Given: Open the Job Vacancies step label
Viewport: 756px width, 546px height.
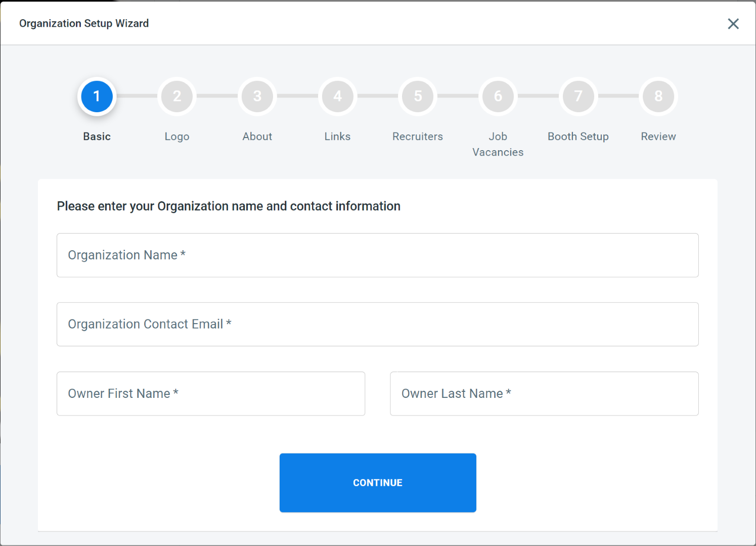Looking at the screenshot, I should coord(498,145).
